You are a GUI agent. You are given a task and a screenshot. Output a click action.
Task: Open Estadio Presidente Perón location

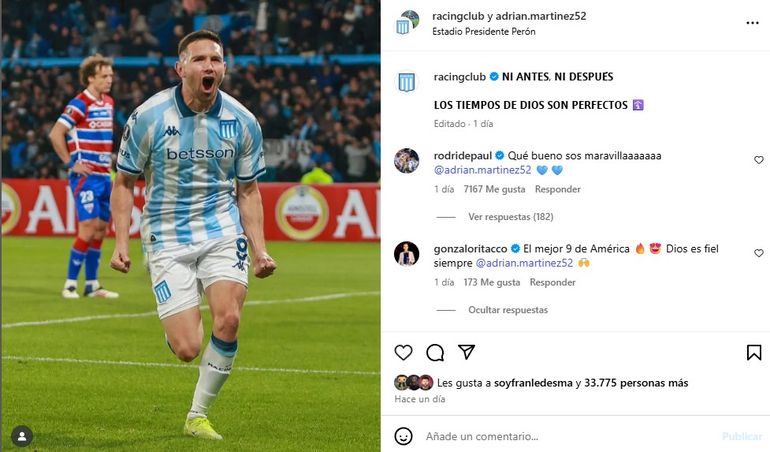[484, 31]
